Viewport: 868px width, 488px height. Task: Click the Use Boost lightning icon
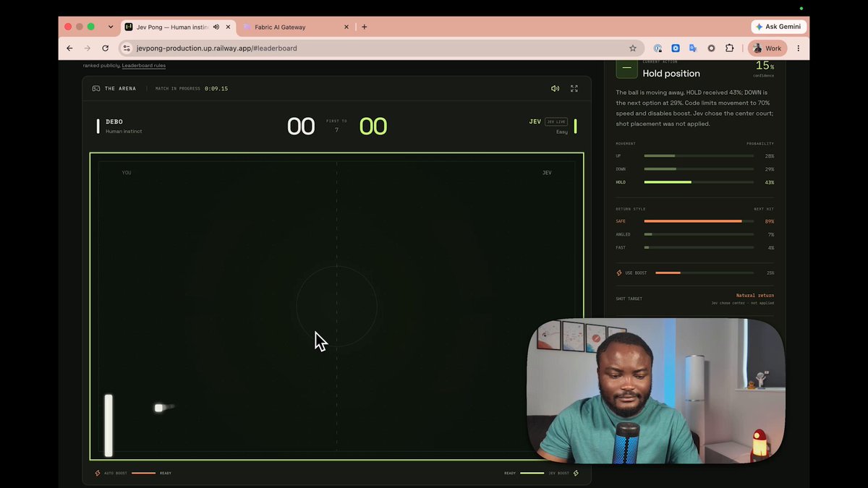click(619, 273)
